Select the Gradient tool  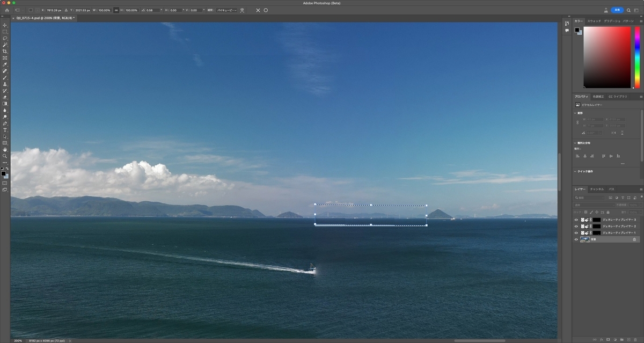(x=5, y=104)
